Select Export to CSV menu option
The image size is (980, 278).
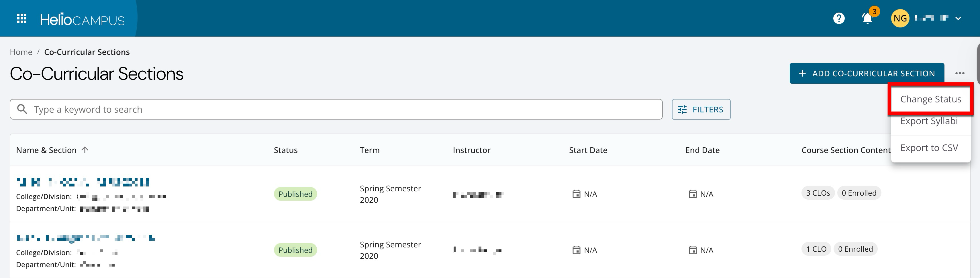point(929,148)
